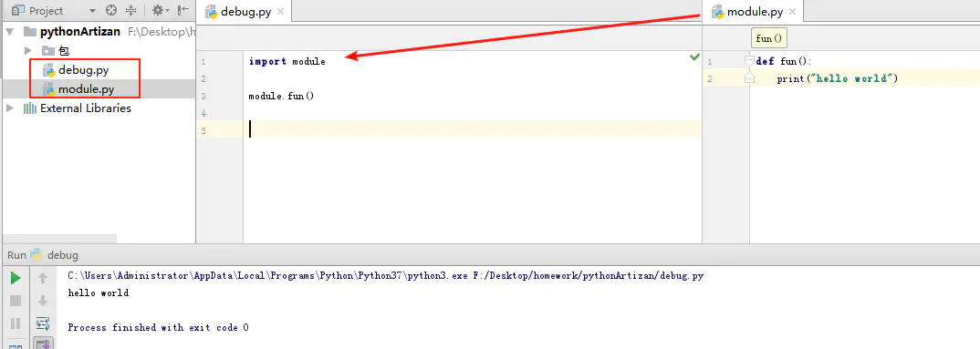This screenshot has height=349, width=980.
Task: Rerun debug with the green play button
Action: [x=16, y=279]
